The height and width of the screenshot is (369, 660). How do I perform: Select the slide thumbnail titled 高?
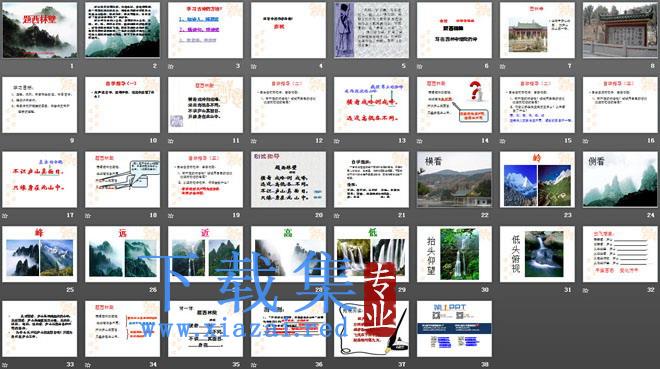tap(288, 254)
